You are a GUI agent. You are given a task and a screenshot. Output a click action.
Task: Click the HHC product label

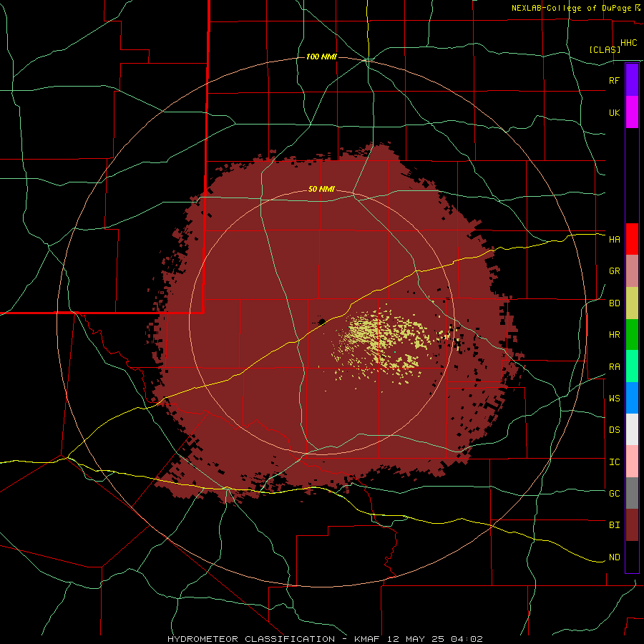628,43
